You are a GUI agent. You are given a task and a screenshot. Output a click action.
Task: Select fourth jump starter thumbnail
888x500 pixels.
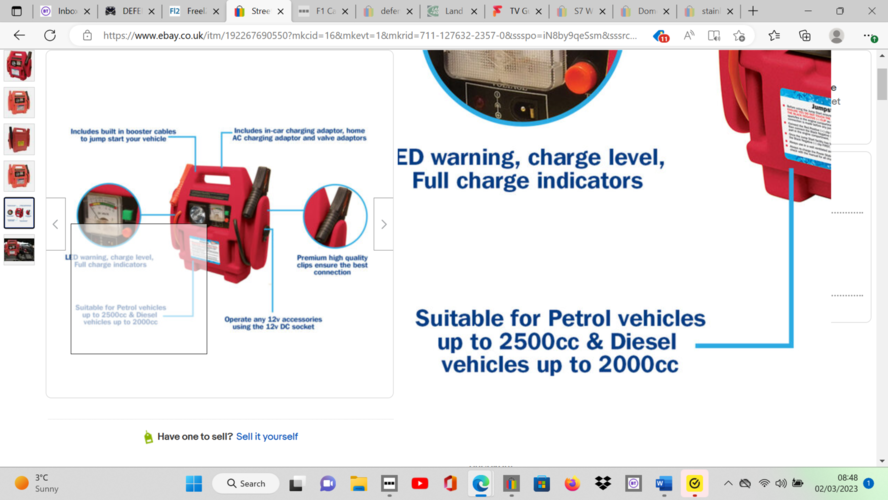19,176
